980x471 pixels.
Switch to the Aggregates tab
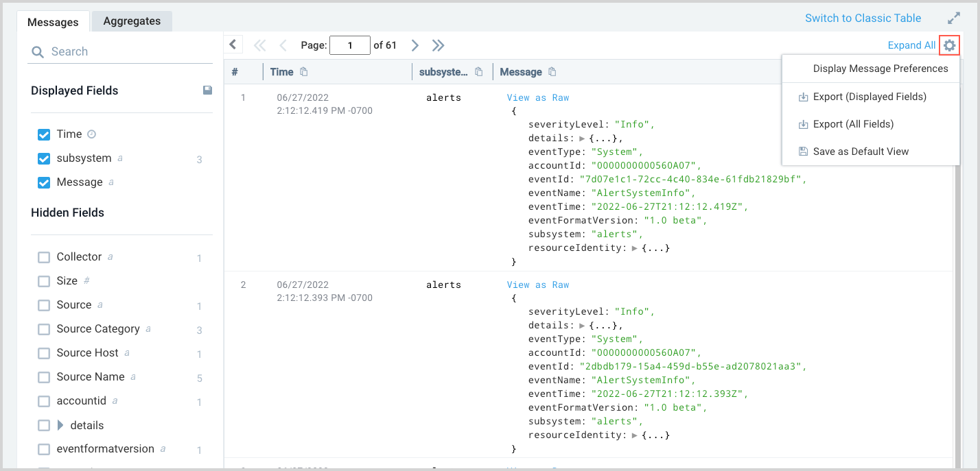tap(131, 21)
